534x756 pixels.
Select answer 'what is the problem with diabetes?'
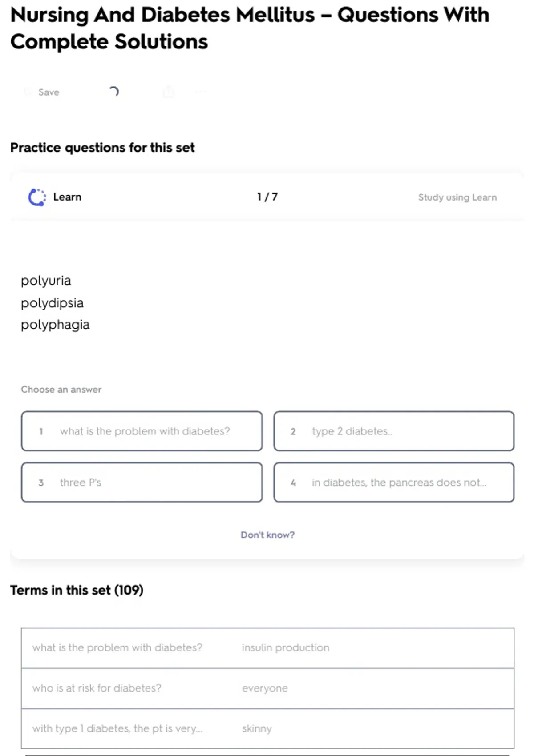point(142,431)
